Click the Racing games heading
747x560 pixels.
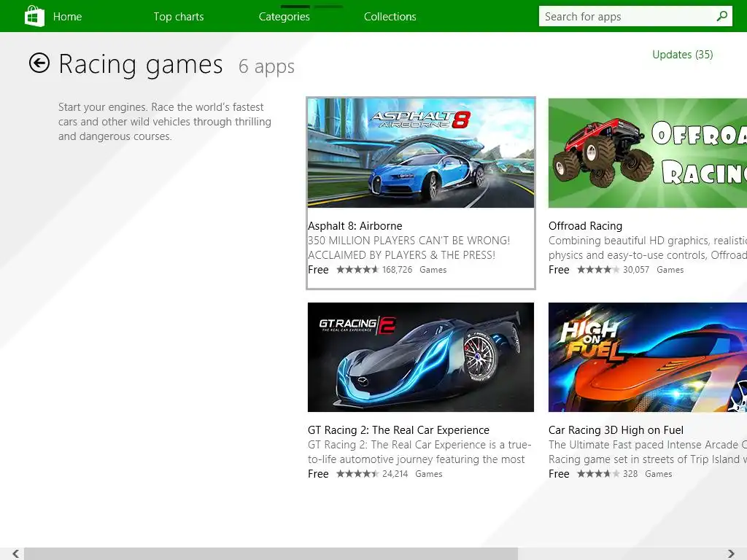tap(141, 65)
